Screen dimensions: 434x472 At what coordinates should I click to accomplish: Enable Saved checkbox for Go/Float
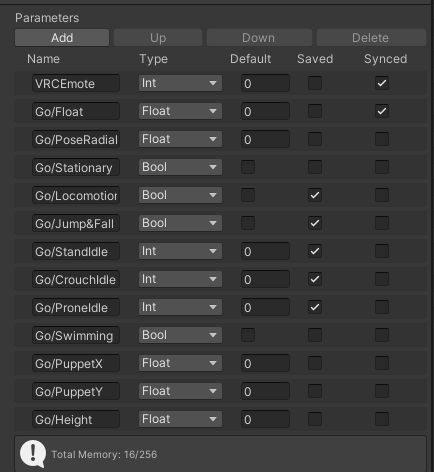tap(315, 111)
